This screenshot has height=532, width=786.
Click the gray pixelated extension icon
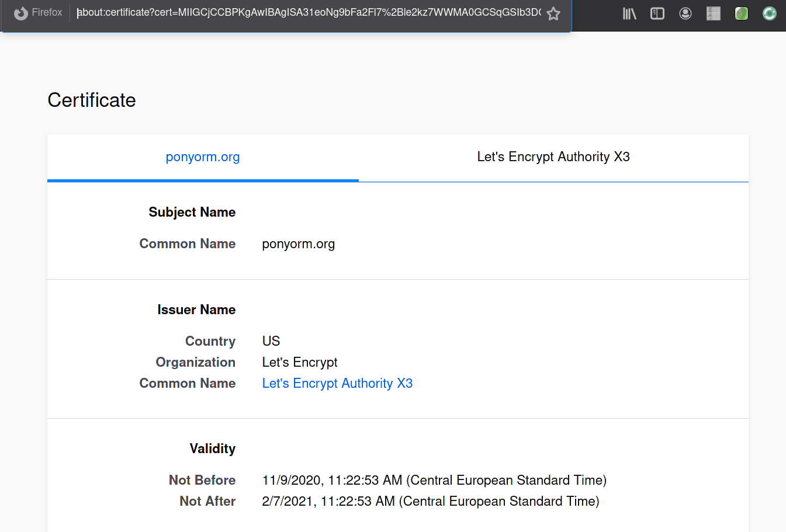[x=714, y=13]
